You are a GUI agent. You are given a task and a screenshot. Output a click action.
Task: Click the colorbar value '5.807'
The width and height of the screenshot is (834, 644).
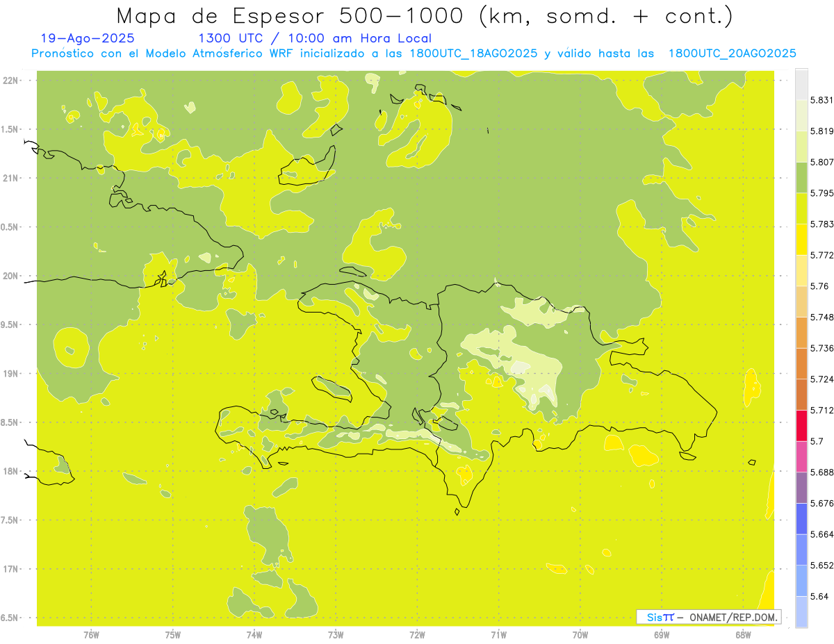pyautogui.click(x=821, y=162)
